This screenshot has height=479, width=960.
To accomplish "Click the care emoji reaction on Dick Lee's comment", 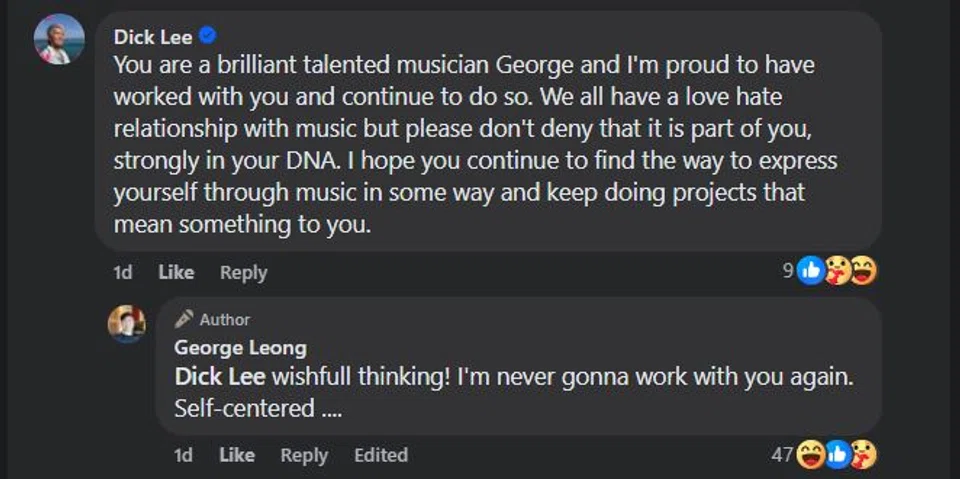I will tap(837, 270).
